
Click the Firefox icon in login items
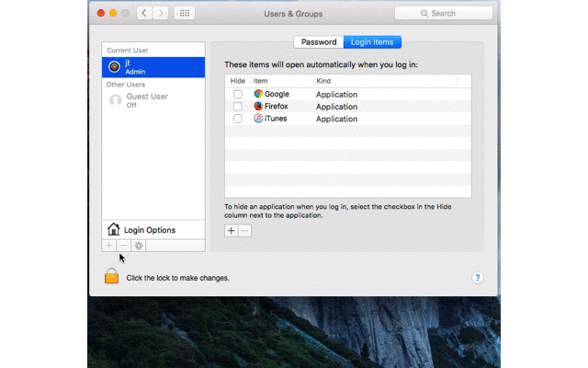(258, 106)
